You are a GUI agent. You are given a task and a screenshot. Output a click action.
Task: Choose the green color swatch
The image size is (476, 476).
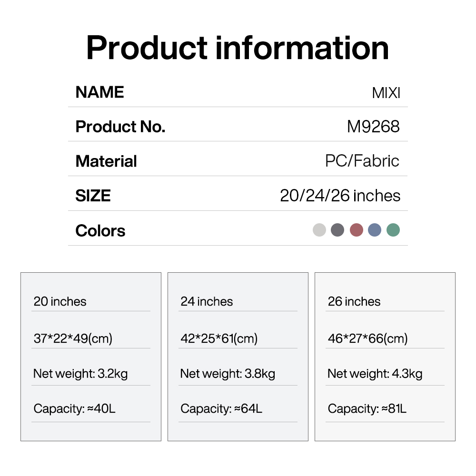(x=393, y=230)
